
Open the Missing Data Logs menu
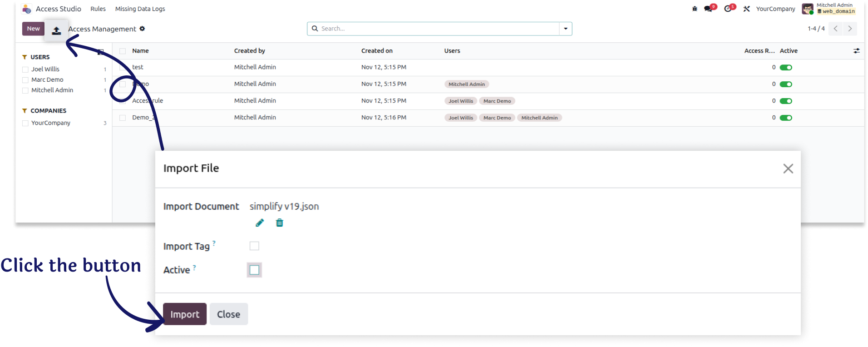140,9
